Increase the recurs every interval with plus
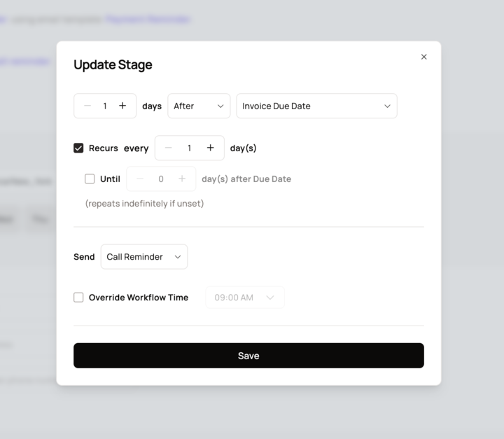 pyautogui.click(x=210, y=148)
